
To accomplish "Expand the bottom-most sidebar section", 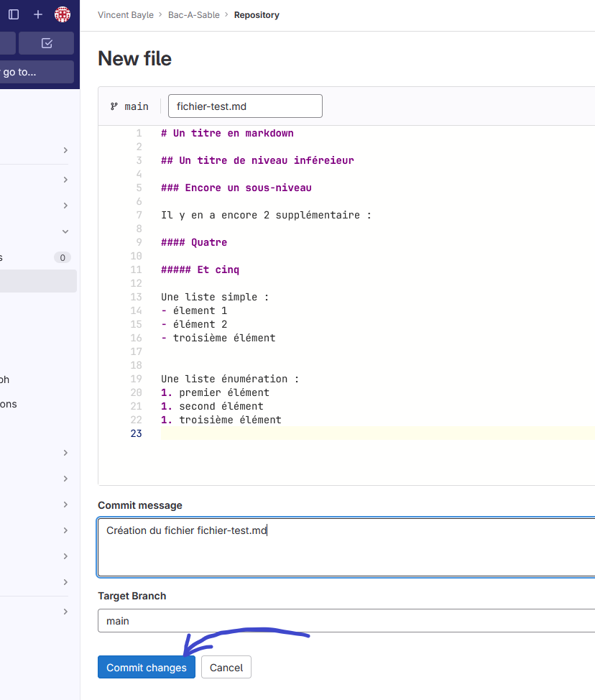I will pyautogui.click(x=65, y=612).
